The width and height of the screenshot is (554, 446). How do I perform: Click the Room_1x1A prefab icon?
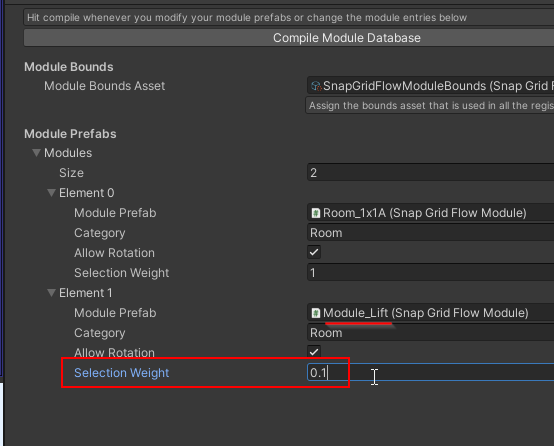316,213
